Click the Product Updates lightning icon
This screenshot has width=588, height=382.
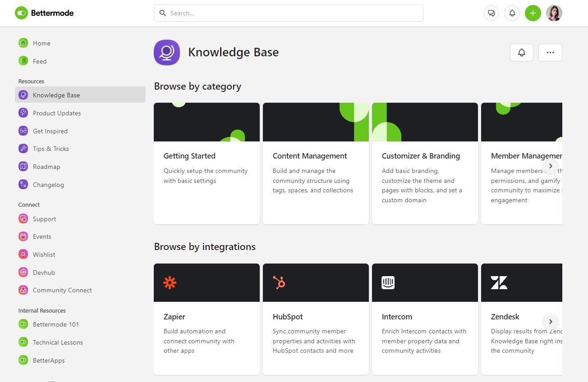tap(23, 113)
